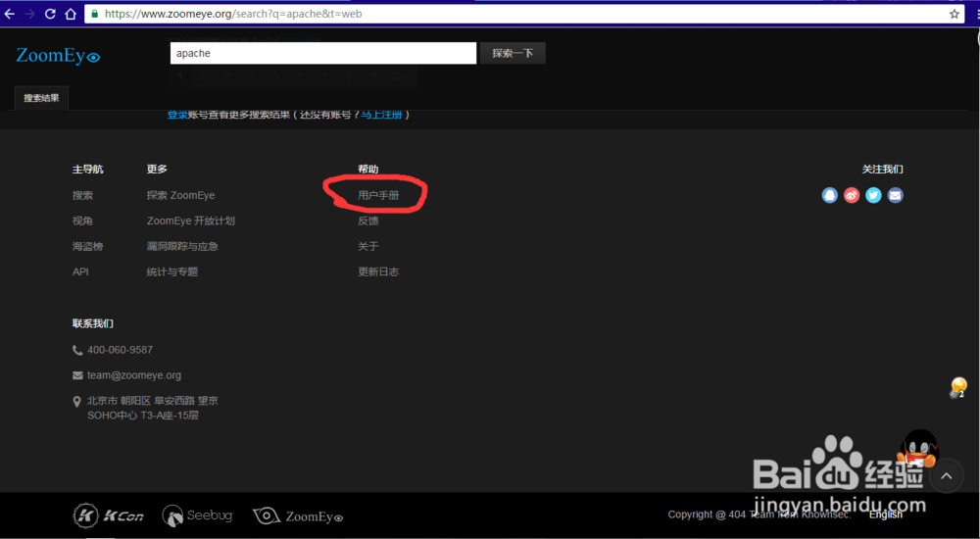The width and height of the screenshot is (980, 539).
Task: Click the KCon footer logo
Action: [x=108, y=515]
